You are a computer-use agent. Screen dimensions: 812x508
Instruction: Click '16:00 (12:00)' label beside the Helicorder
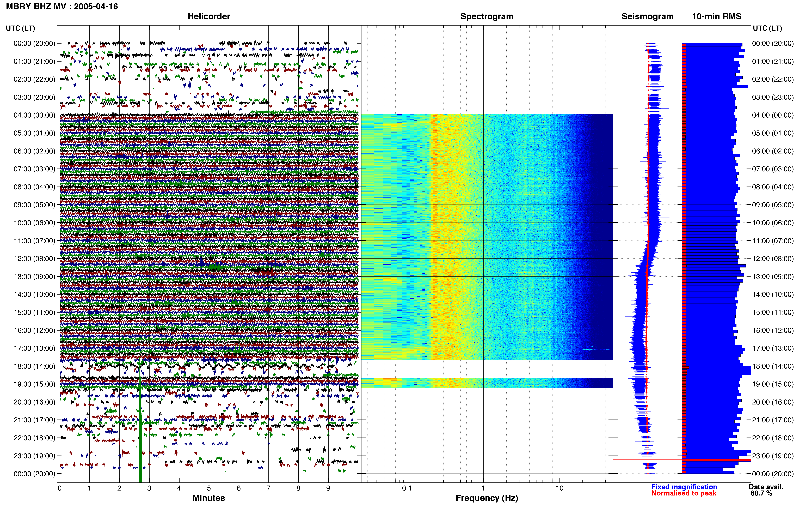point(34,330)
